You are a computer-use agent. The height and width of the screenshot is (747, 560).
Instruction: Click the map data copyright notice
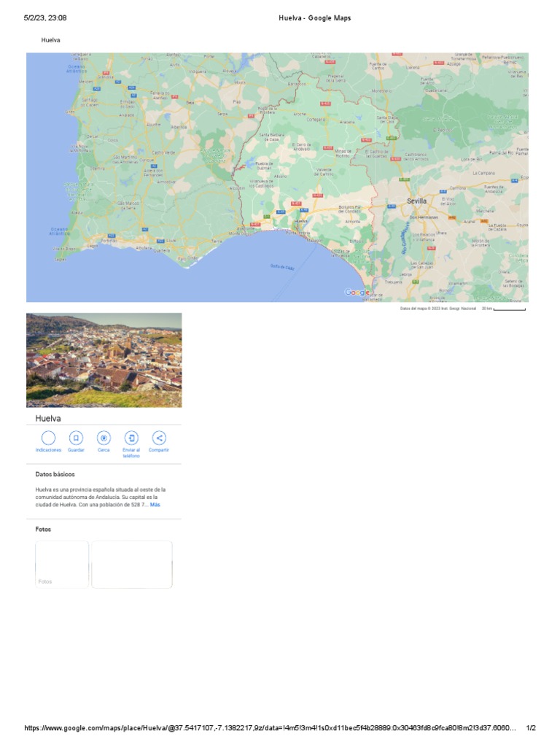[x=438, y=309]
